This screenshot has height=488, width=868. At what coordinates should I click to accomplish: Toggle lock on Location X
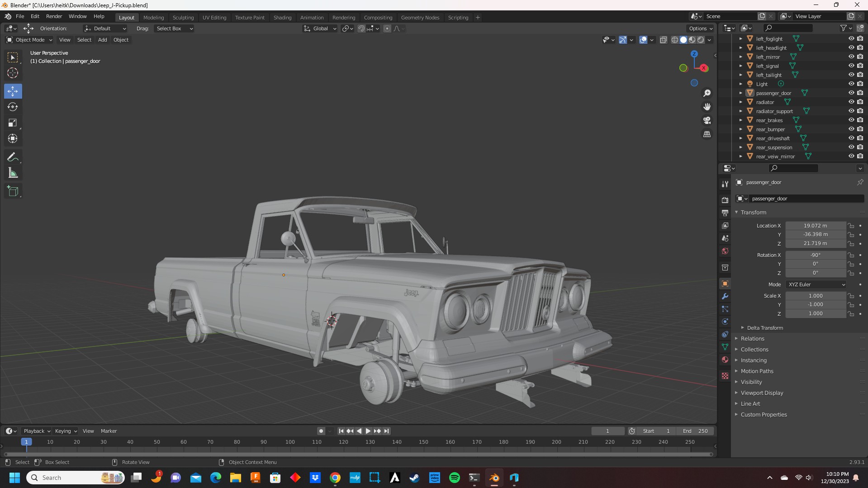(x=851, y=226)
